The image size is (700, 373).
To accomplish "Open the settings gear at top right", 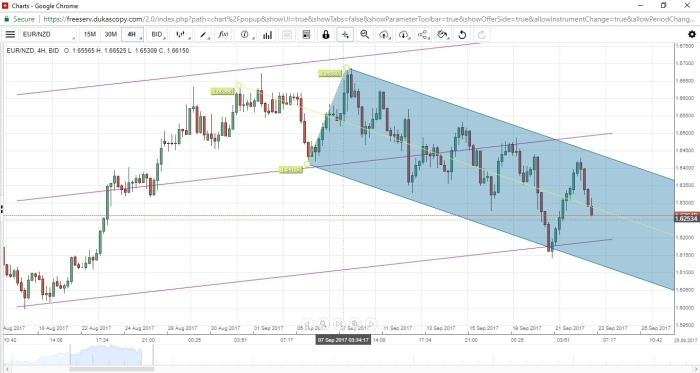I will (692, 34).
